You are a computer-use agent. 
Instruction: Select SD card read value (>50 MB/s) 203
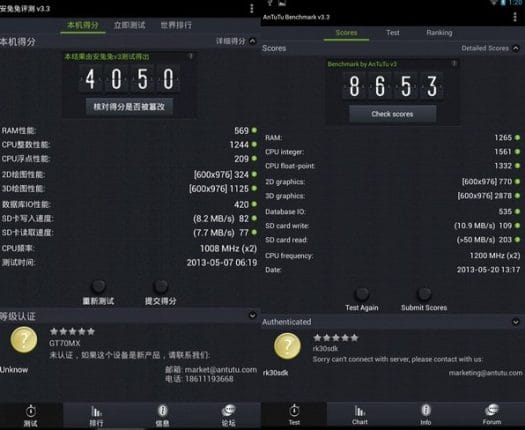click(484, 240)
